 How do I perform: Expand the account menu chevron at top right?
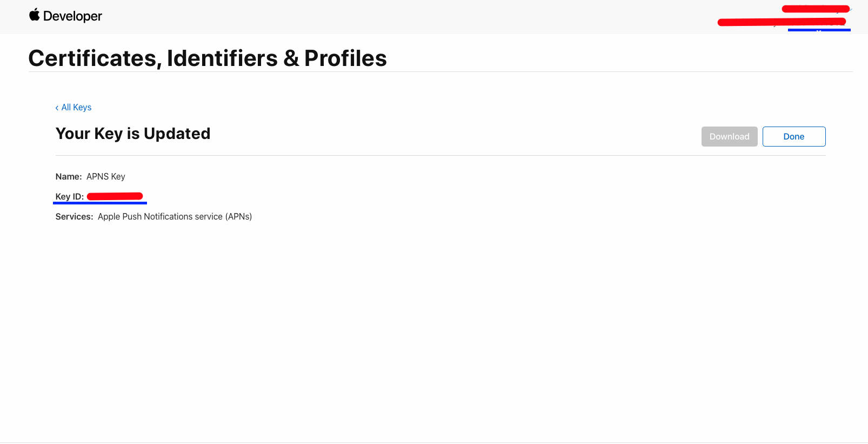(851, 10)
